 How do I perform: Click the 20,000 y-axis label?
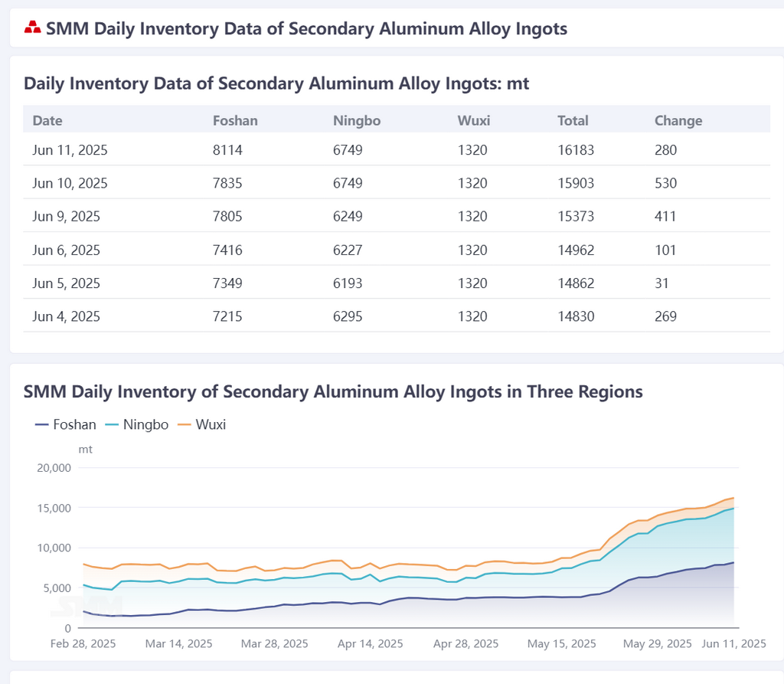(54, 468)
